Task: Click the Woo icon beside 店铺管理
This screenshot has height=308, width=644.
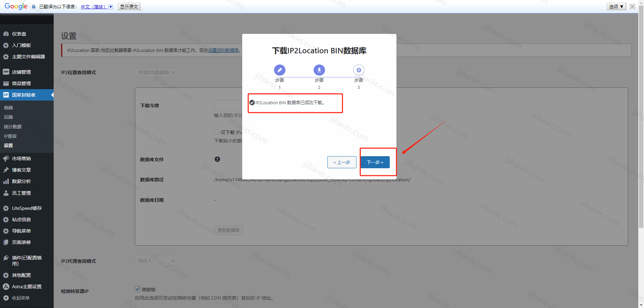Action: [6, 72]
